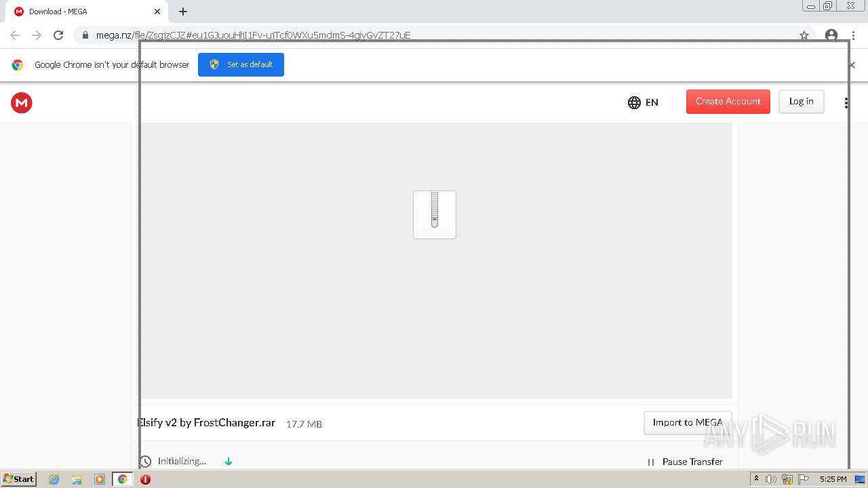Click the RAR archive file thumbnail

pyautogui.click(x=435, y=215)
